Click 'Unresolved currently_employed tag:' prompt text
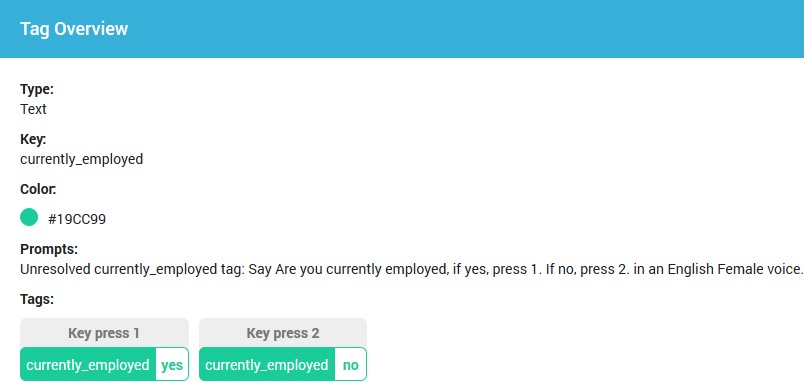The height and width of the screenshot is (386, 804). 133,269
